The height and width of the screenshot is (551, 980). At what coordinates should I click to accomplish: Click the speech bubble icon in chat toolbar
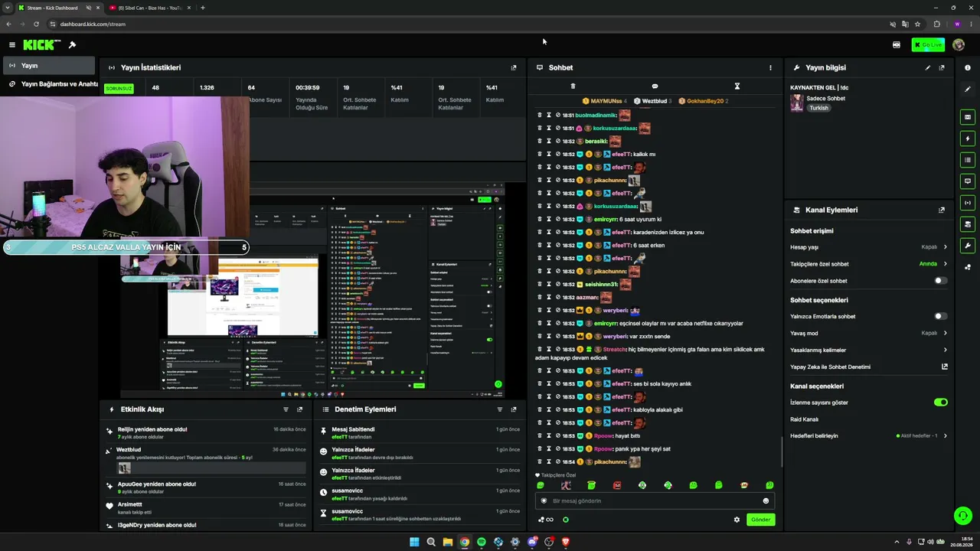pyautogui.click(x=655, y=86)
